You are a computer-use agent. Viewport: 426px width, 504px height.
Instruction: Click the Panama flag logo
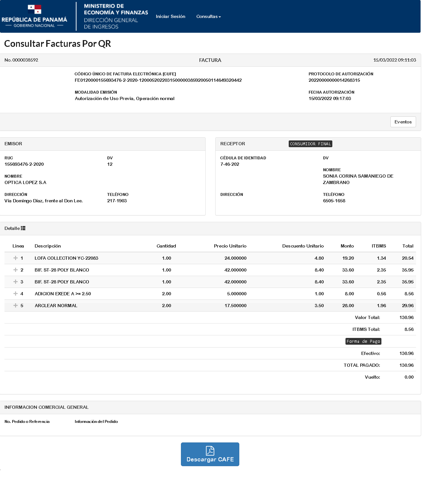pos(34,9)
